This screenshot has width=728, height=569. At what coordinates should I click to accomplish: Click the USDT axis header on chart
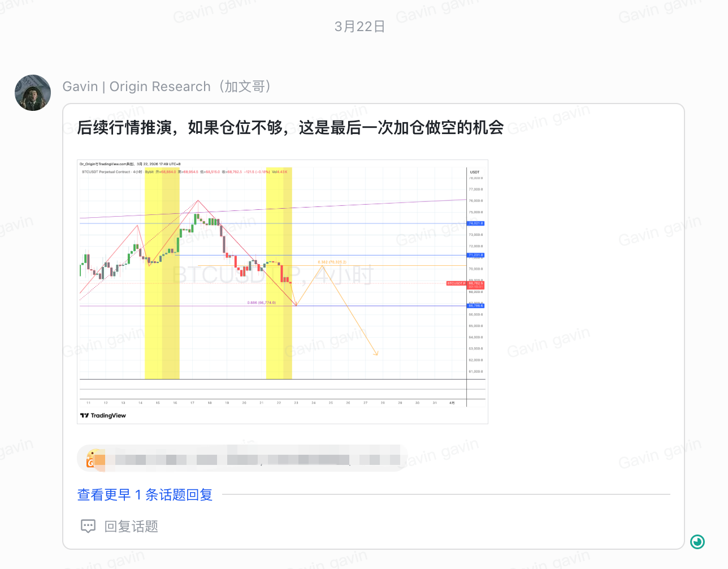[x=475, y=172]
